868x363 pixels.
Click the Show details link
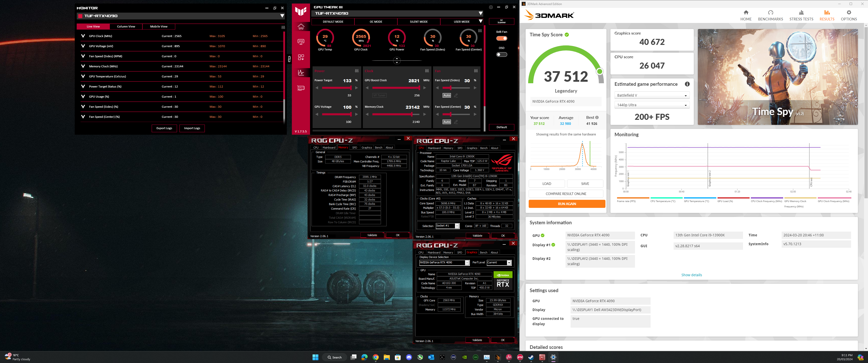click(692, 275)
